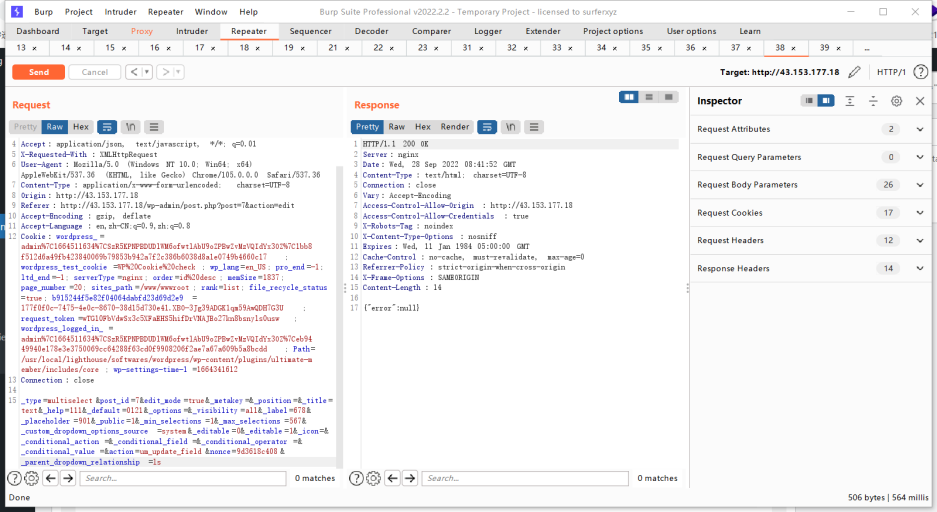Toggle non-printable characters in Response panel
The width and height of the screenshot is (937, 512).
[510, 127]
